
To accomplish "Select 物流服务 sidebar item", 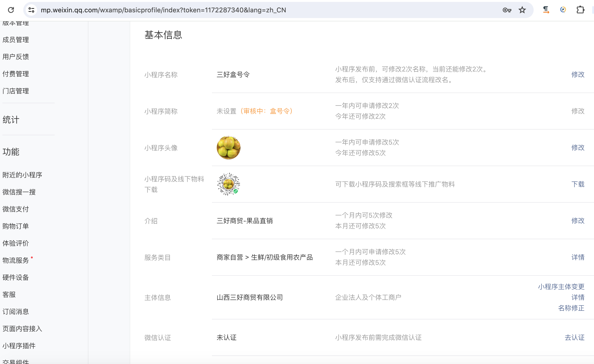I will click(16, 260).
